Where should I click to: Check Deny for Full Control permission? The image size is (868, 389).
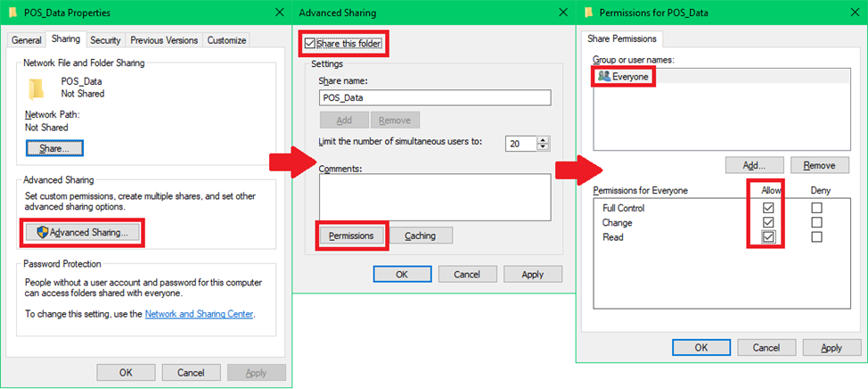[x=816, y=208]
